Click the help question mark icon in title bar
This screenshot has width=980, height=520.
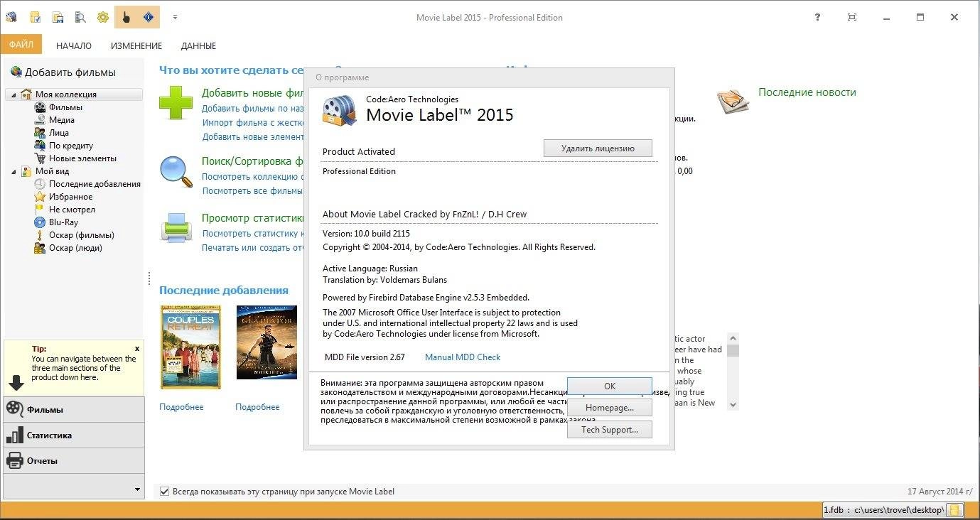coord(818,17)
